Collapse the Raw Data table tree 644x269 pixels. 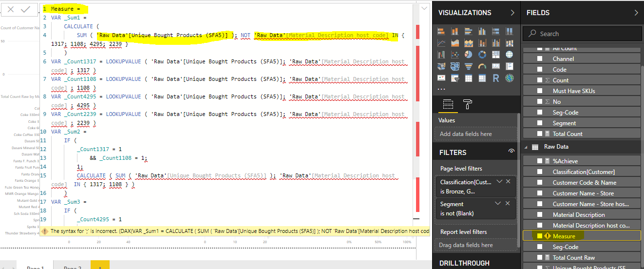526,147
